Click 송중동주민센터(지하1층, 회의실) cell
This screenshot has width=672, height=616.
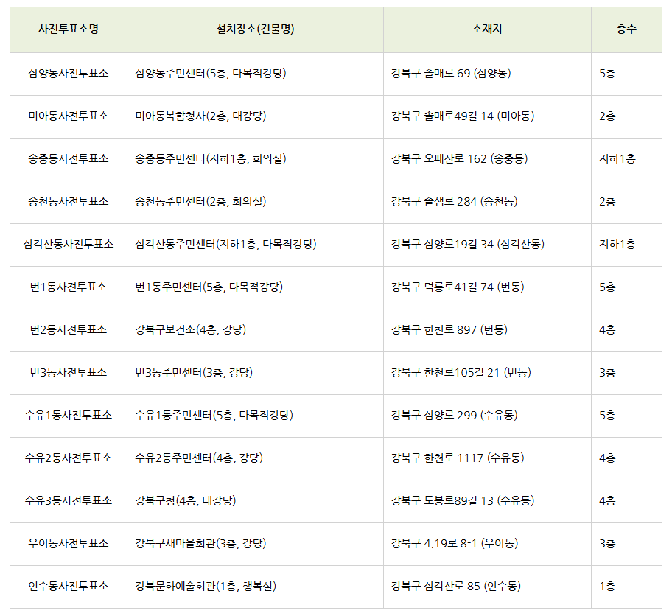click(211, 158)
